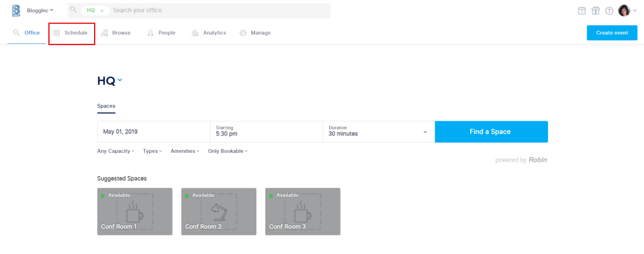The height and width of the screenshot is (254, 644).
Task: Open the Duration 30 minutes dropdown
Action: pyautogui.click(x=379, y=132)
